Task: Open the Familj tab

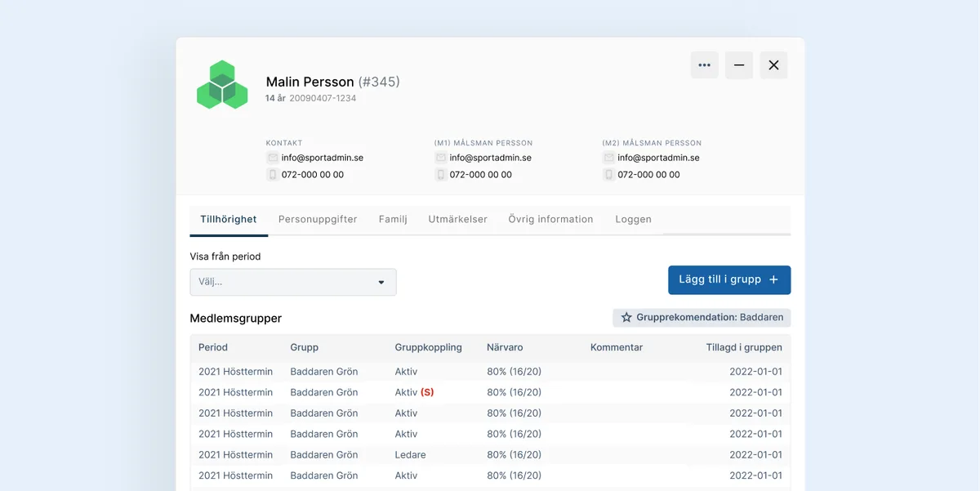Action: click(393, 219)
